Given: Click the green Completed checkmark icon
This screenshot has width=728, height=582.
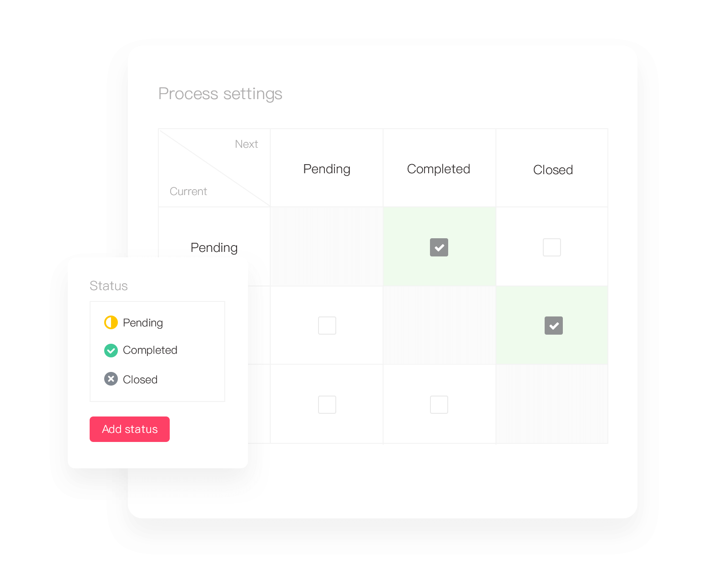Looking at the screenshot, I should click(x=111, y=351).
